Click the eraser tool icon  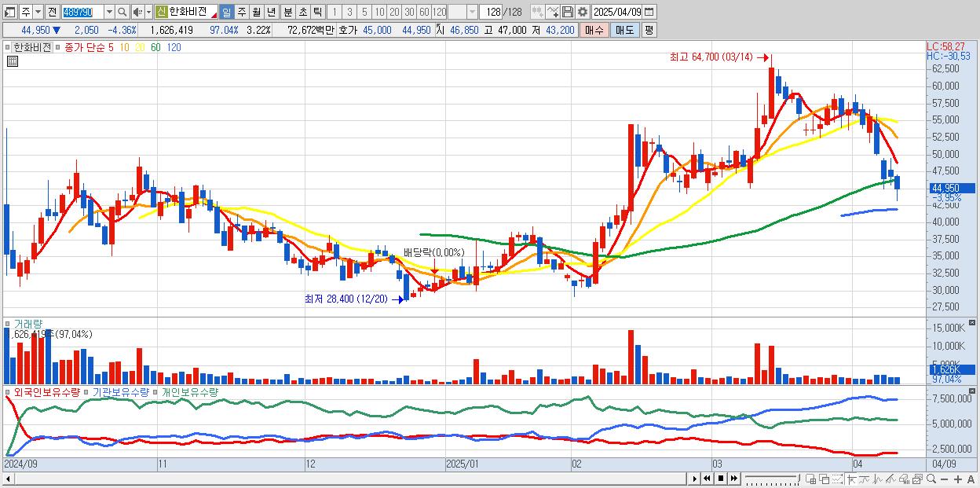point(904,479)
